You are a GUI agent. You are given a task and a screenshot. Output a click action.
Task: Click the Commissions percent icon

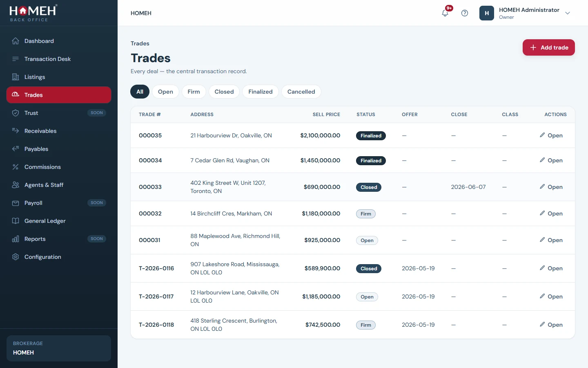click(x=16, y=167)
